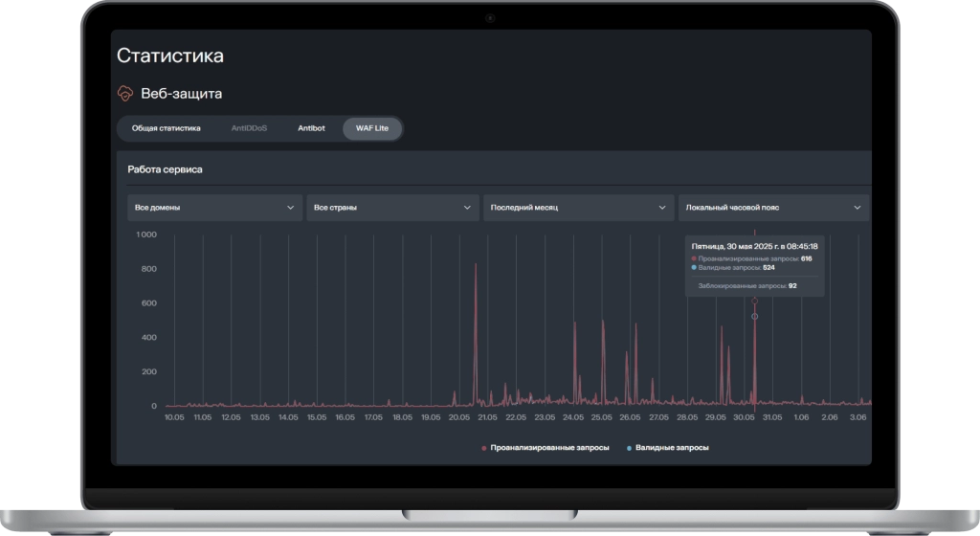Switch to the Antibot tab
The width and height of the screenshot is (980, 536).
point(311,128)
